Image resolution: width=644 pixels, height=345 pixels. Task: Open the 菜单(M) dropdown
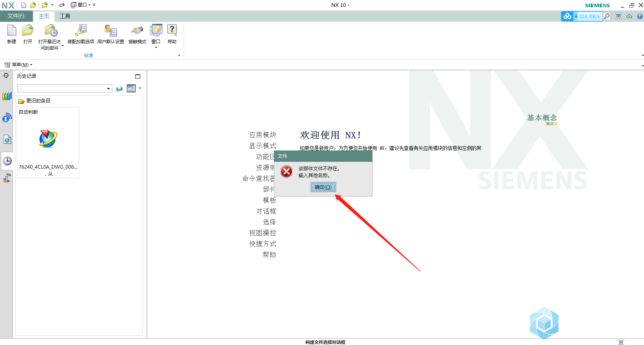[18, 65]
